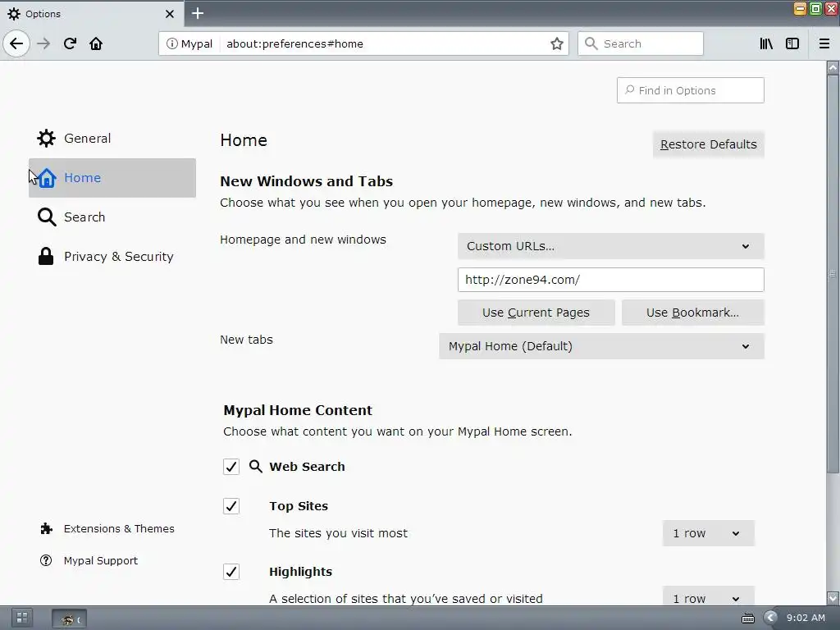Click the Extensions puzzle piece icon
Image resolution: width=840 pixels, height=630 pixels.
click(x=47, y=529)
